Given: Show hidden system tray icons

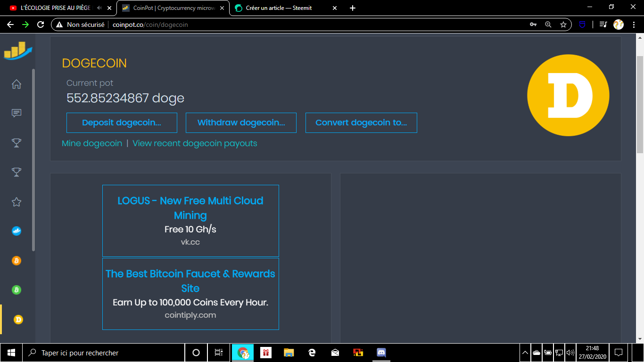Looking at the screenshot, I should point(525,353).
